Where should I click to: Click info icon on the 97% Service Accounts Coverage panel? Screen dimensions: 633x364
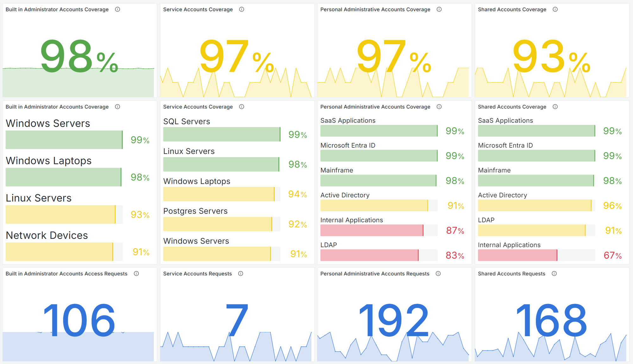tap(241, 9)
